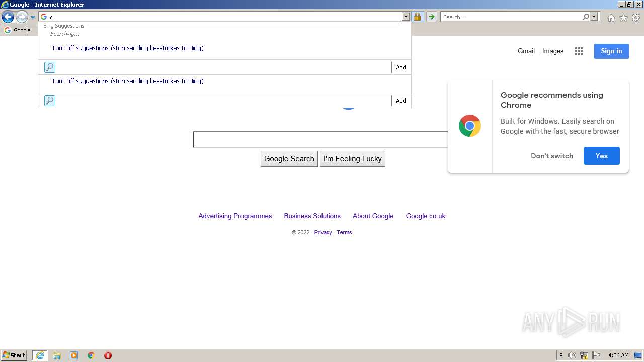Click the magnifier in the Search box
Screen dimensions: 644x362
586,17
